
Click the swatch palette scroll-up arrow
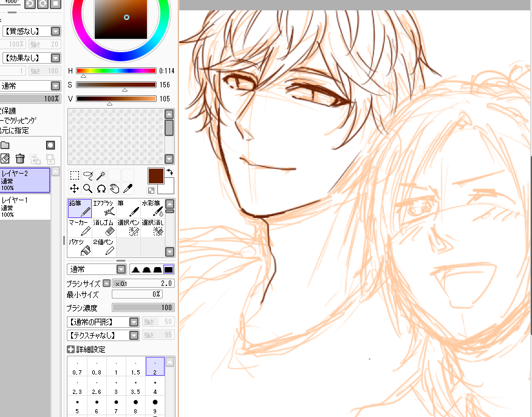(169, 114)
